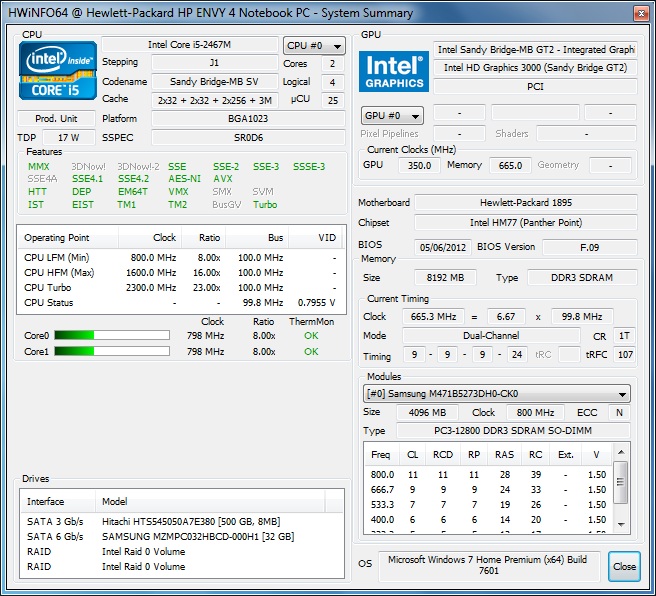Click the Freq column header
This screenshot has height=596, width=656.
(x=381, y=455)
